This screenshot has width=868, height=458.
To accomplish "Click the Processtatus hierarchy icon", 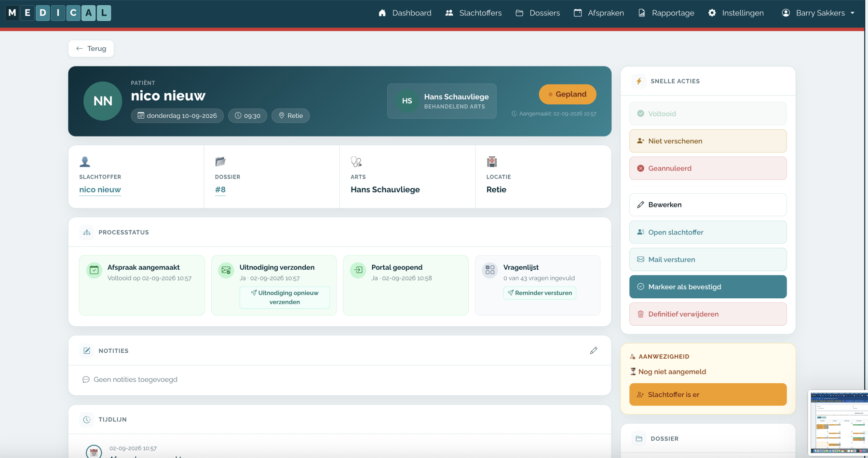I will (87, 233).
